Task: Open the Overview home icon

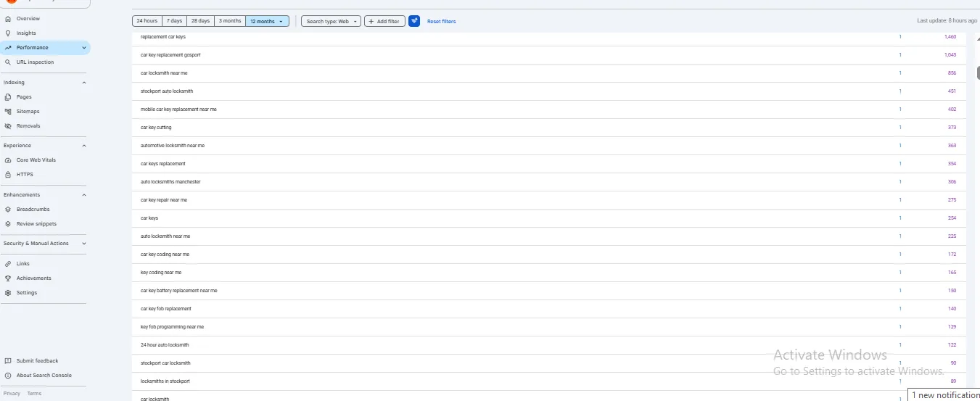Action: pos(8,19)
